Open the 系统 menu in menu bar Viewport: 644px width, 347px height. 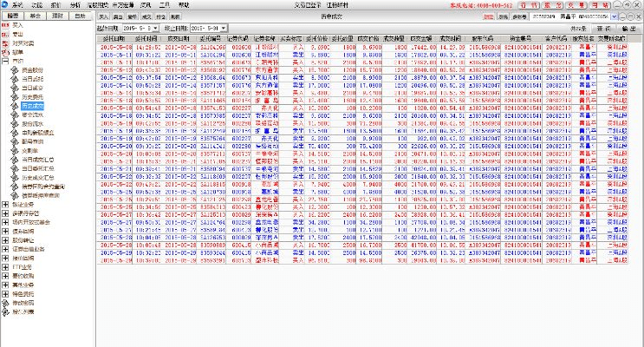tap(16, 4)
